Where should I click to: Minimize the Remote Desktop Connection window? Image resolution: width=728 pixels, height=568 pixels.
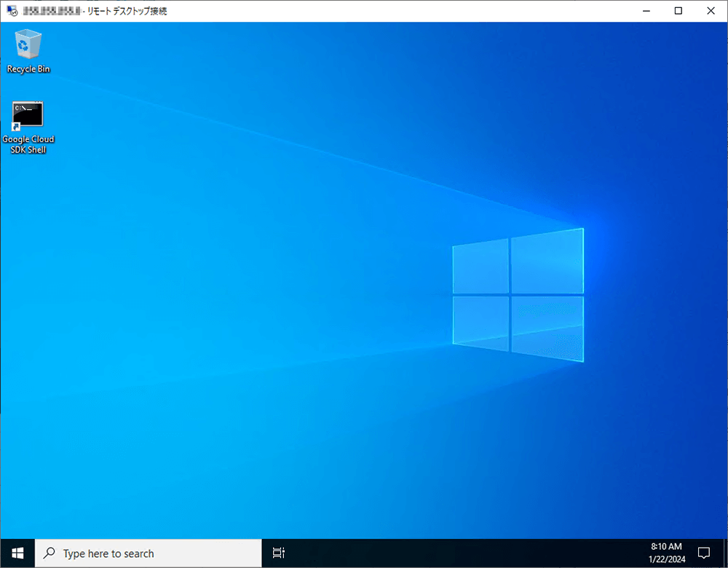(646, 11)
